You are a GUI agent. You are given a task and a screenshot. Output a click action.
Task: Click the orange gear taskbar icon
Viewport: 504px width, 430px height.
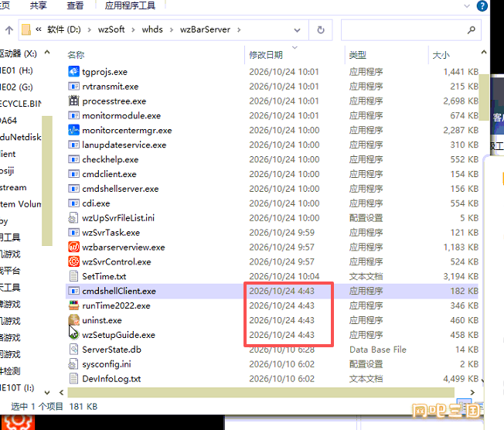pyautogui.click(x=18, y=422)
